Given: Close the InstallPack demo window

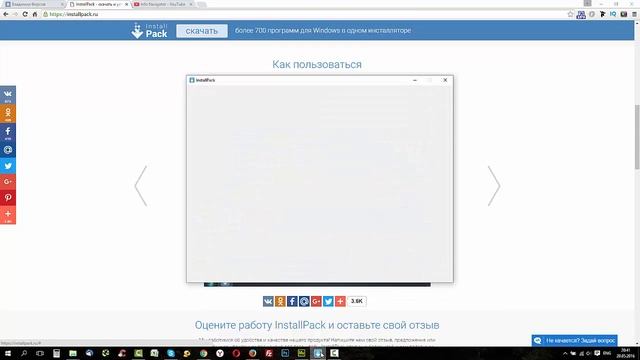Looking at the screenshot, I should (445, 80).
